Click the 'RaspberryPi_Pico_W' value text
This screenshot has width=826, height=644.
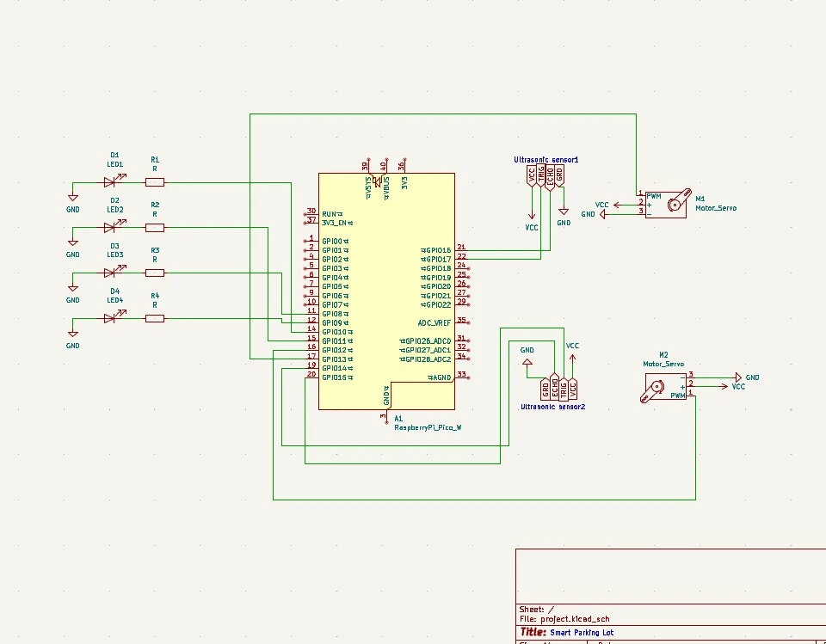click(x=428, y=427)
